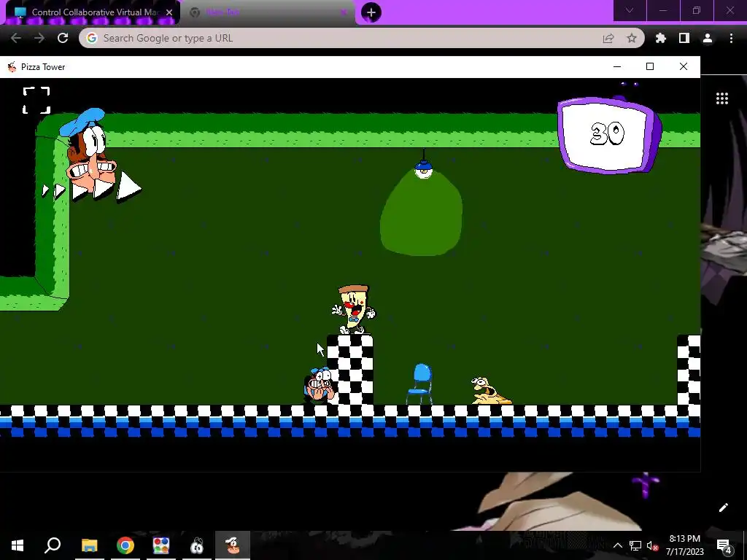Bookmark the page with the star icon
Viewport: 747px width, 560px height.
(632, 38)
